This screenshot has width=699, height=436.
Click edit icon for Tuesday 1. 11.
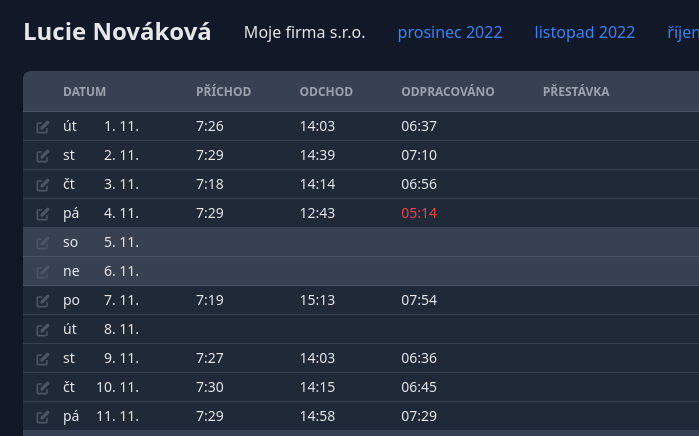coord(42,127)
